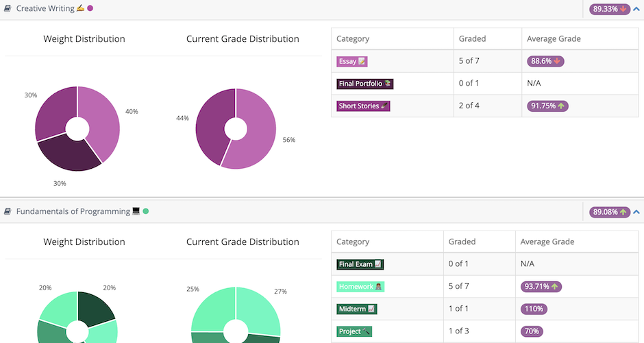Collapse the Creative Writing course panel
This screenshot has width=644, height=343.
[x=636, y=9]
